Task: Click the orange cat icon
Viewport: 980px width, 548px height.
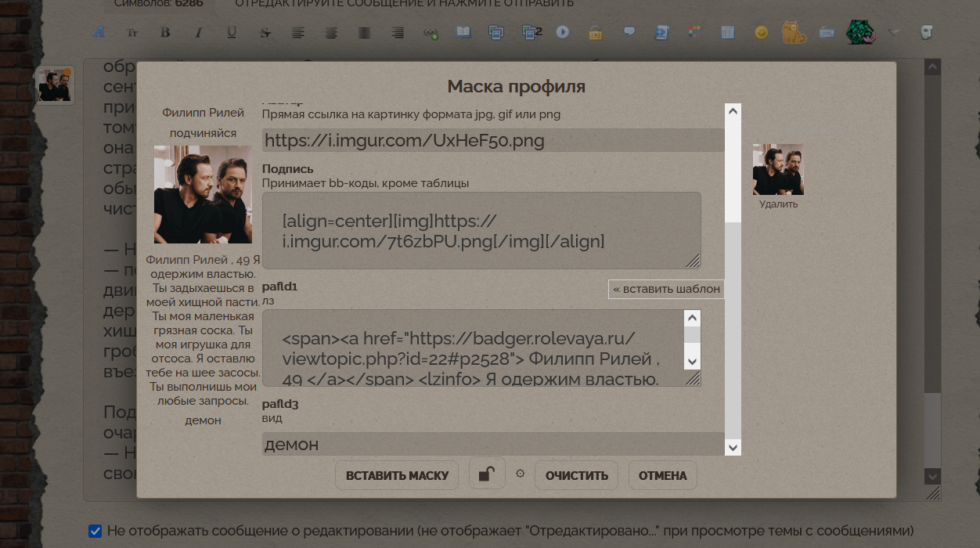Action: tap(794, 32)
